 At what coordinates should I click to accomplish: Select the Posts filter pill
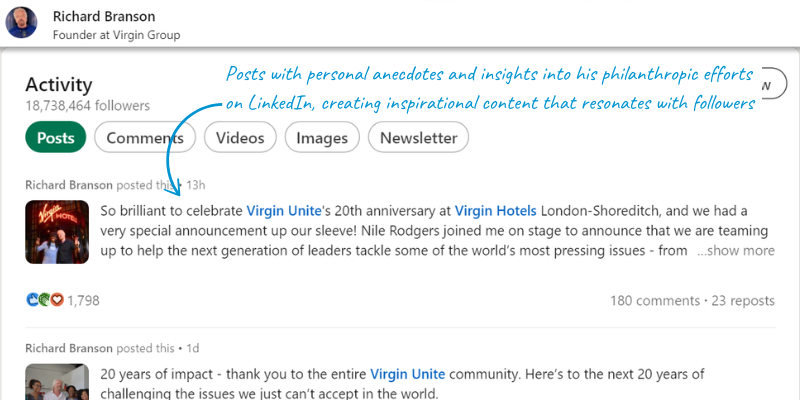[x=56, y=138]
